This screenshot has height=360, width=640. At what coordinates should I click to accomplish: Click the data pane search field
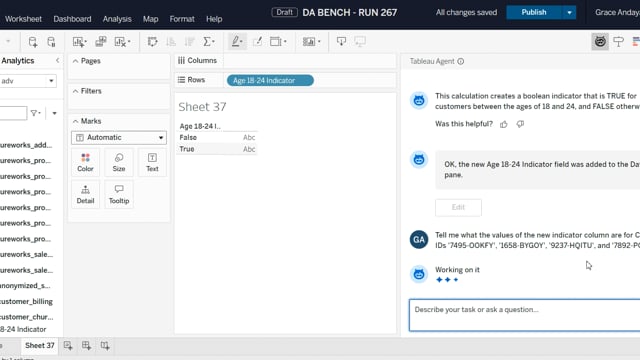point(13,113)
